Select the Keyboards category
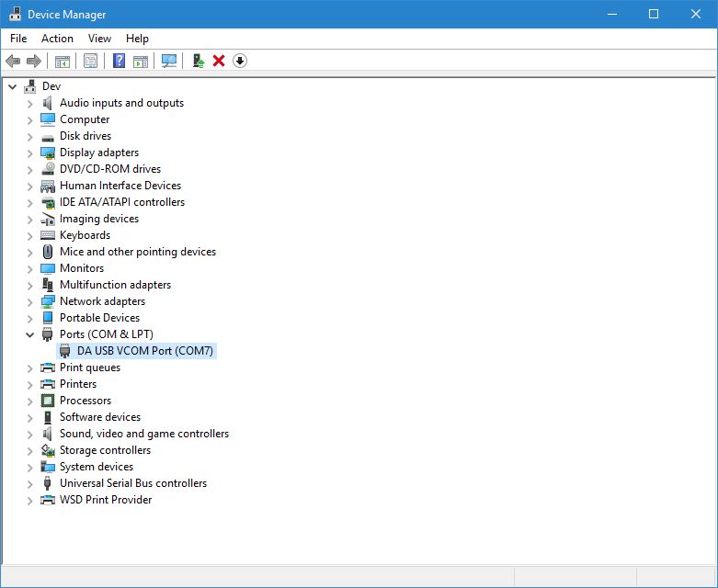Screen dimensions: 718x588 85,235
